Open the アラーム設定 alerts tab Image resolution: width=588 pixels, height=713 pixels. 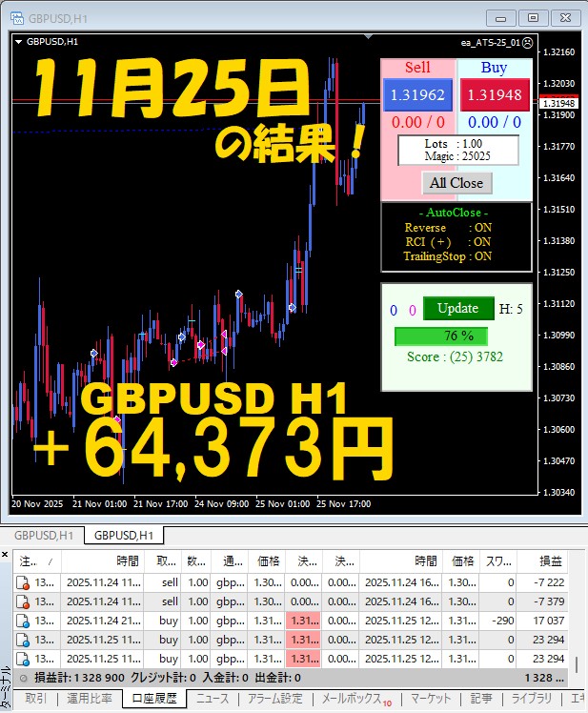point(274,698)
